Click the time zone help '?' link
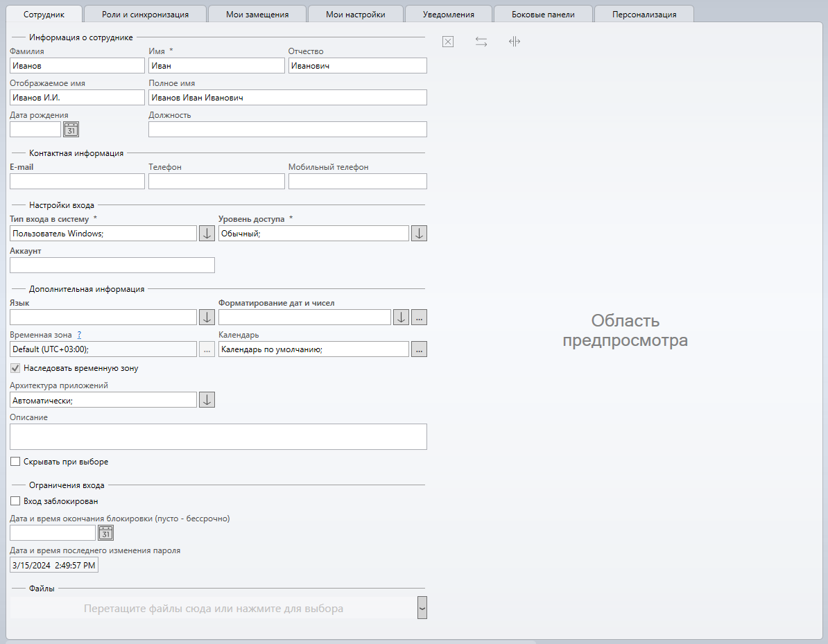This screenshot has height=644, width=828. (x=80, y=335)
